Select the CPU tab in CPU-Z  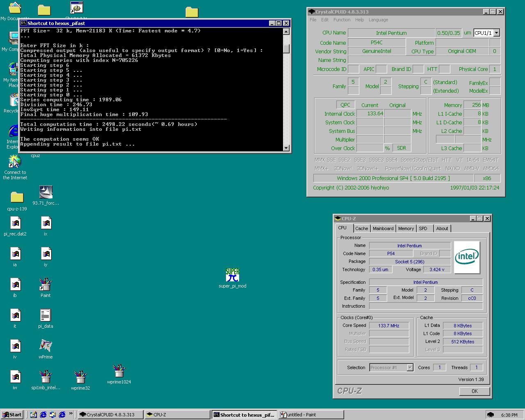pyautogui.click(x=342, y=228)
